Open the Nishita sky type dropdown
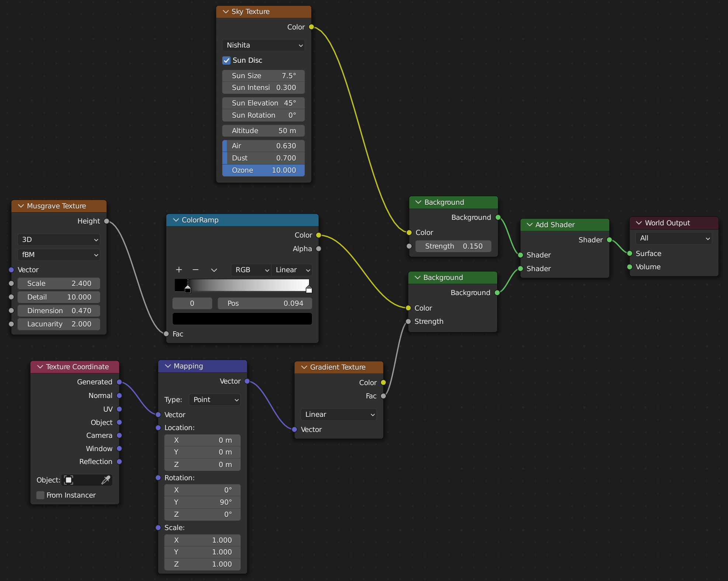Viewport: 728px width, 581px height. coord(263,45)
